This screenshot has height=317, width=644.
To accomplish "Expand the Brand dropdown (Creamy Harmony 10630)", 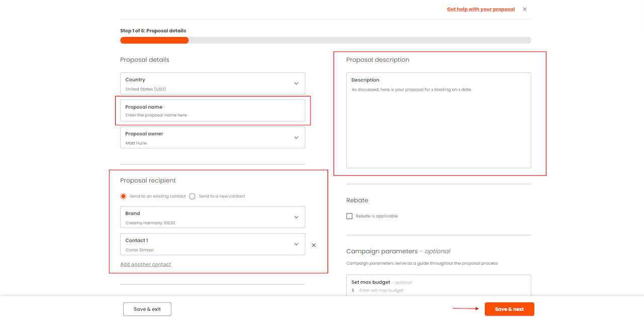I will [x=206, y=217].
